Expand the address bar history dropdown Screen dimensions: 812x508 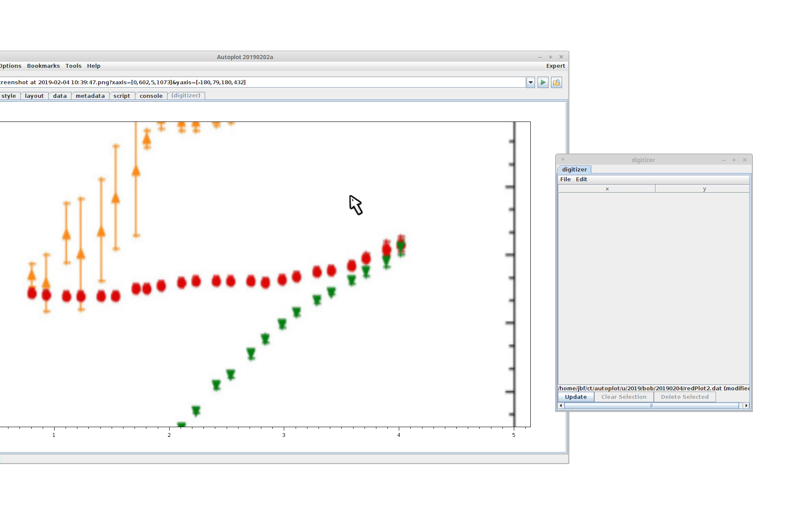[531, 82]
